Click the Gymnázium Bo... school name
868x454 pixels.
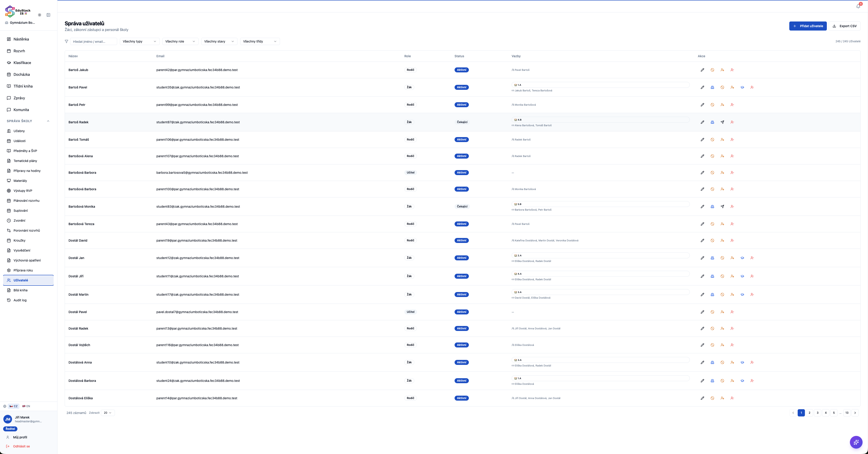coord(22,23)
